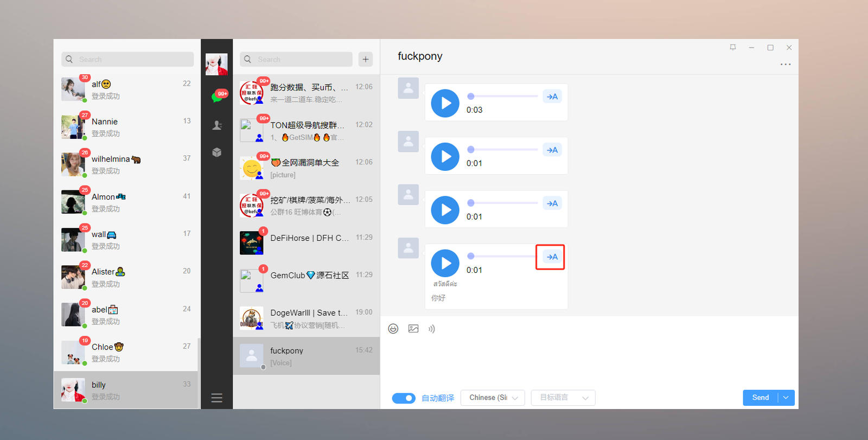This screenshot has width=868, height=440.
Task: Open the hamburger menu at sidebar bottom
Action: pyautogui.click(x=217, y=398)
